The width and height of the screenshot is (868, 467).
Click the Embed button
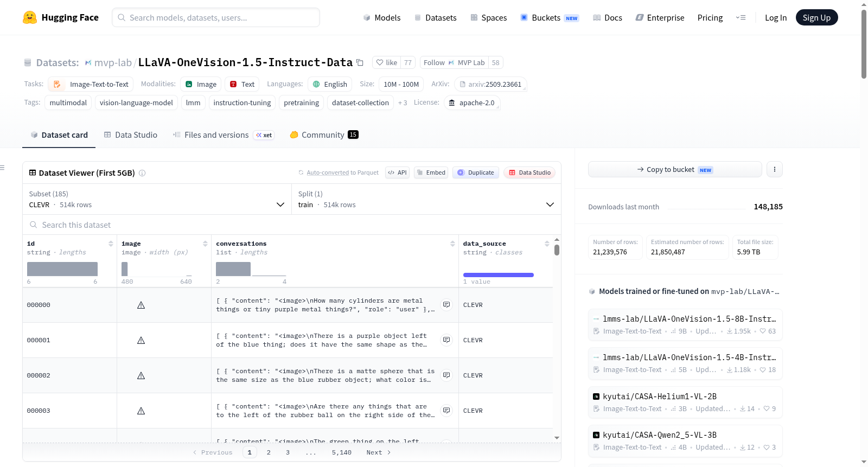click(x=431, y=172)
